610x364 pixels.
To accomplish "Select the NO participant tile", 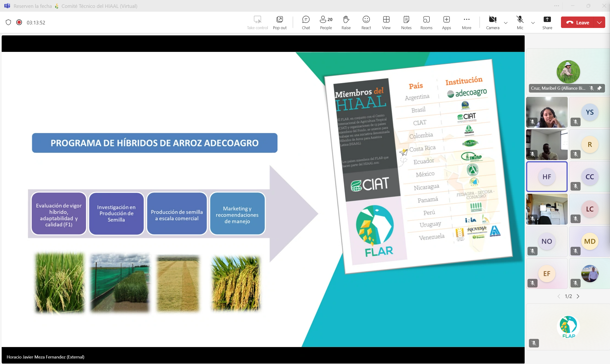I will 547,241.
